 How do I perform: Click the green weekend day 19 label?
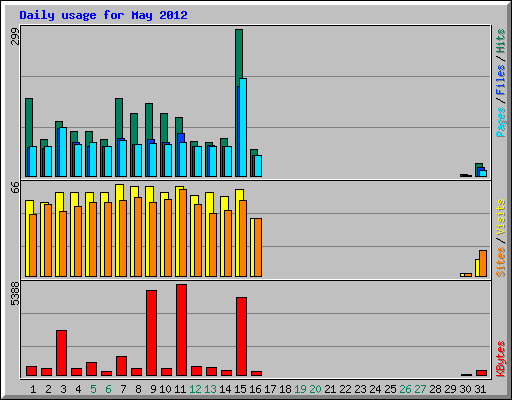(x=300, y=389)
